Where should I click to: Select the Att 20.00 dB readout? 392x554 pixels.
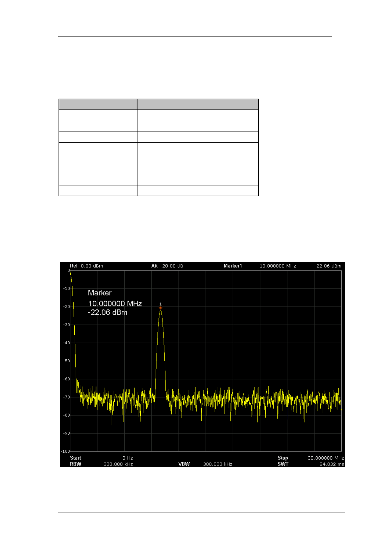coord(167,266)
